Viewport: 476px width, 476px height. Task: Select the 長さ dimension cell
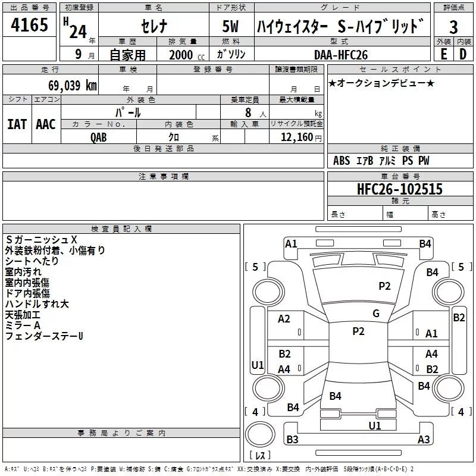355,214
